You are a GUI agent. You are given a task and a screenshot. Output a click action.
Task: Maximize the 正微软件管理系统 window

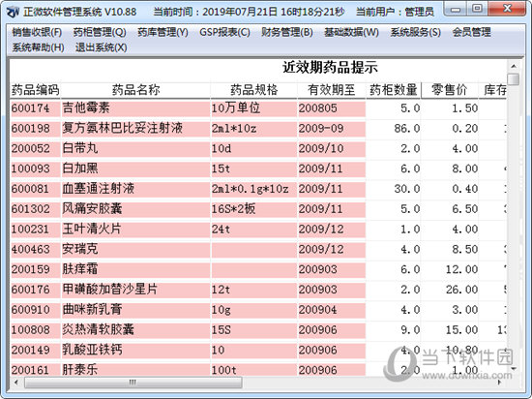pyautogui.click(x=478, y=9)
